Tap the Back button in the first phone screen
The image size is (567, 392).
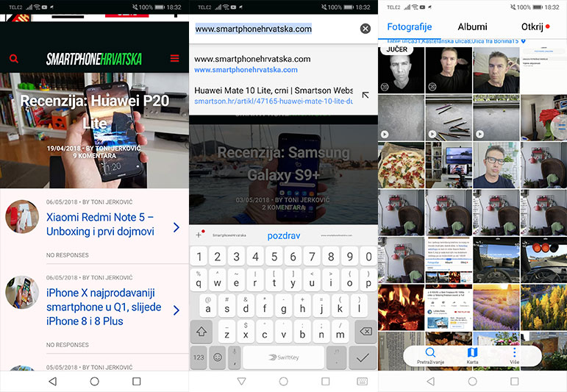tap(53, 381)
